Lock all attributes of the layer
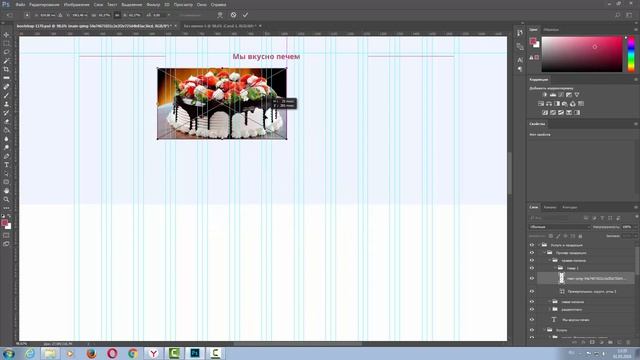 580,236
